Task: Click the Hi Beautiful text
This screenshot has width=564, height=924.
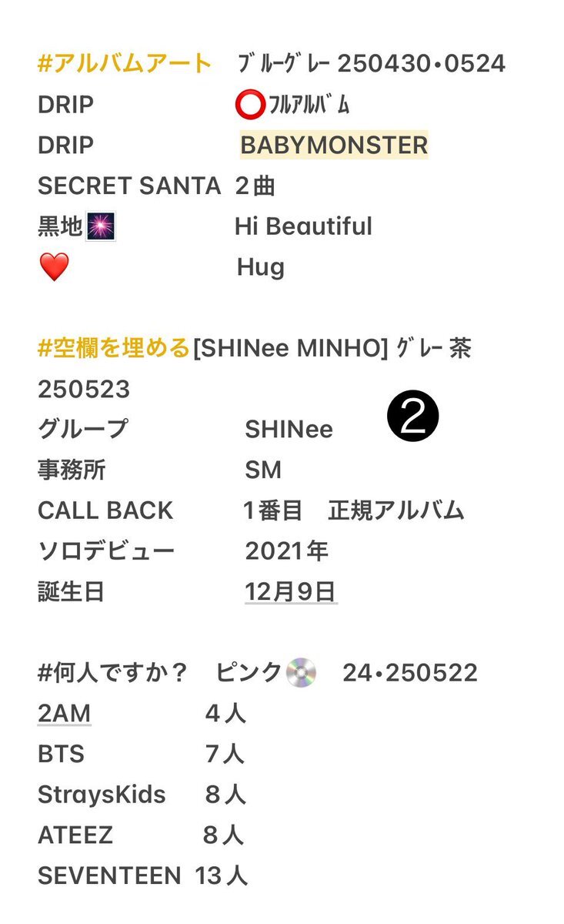Action: coord(303,226)
